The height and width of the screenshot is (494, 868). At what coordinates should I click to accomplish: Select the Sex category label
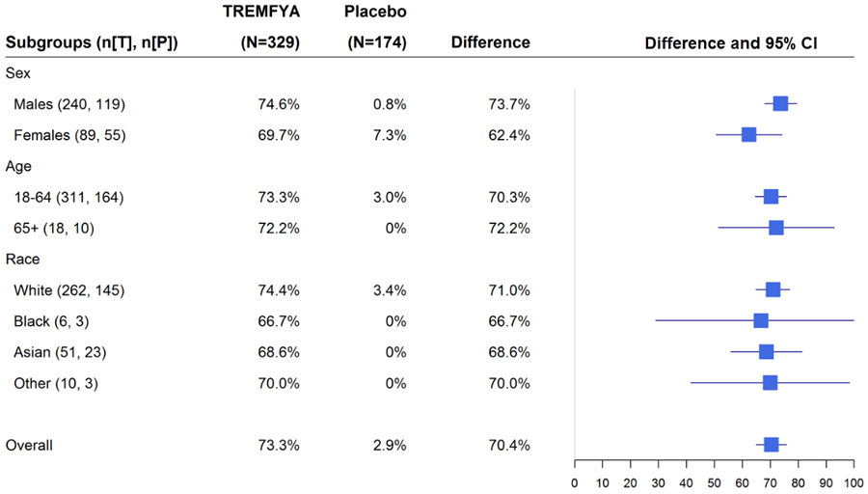(17, 72)
